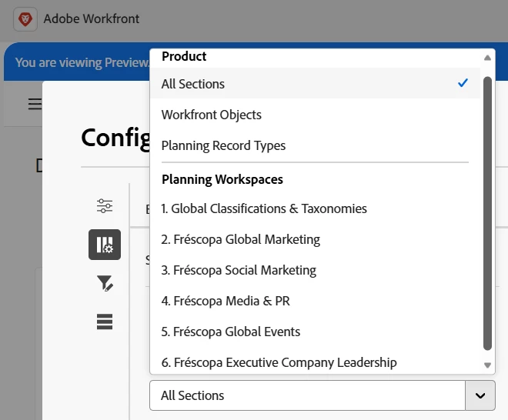Click the You are viewing Preview banner
Viewport: 508px width, 420px height.
pyautogui.click(x=82, y=62)
